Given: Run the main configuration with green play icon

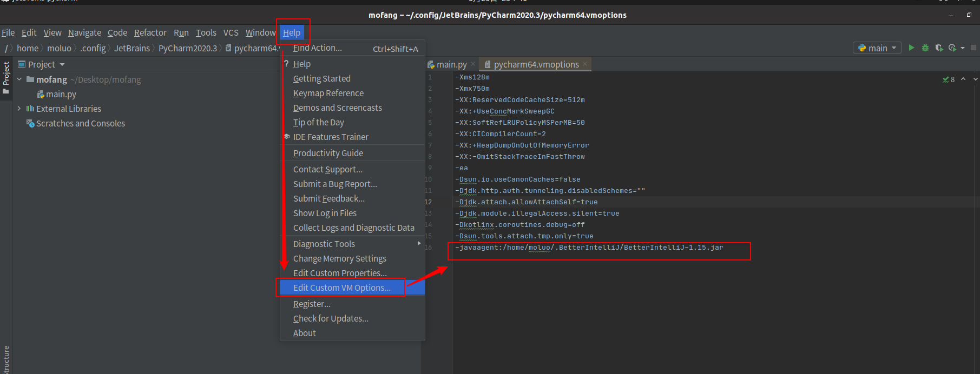Looking at the screenshot, I should pos(911,48).
